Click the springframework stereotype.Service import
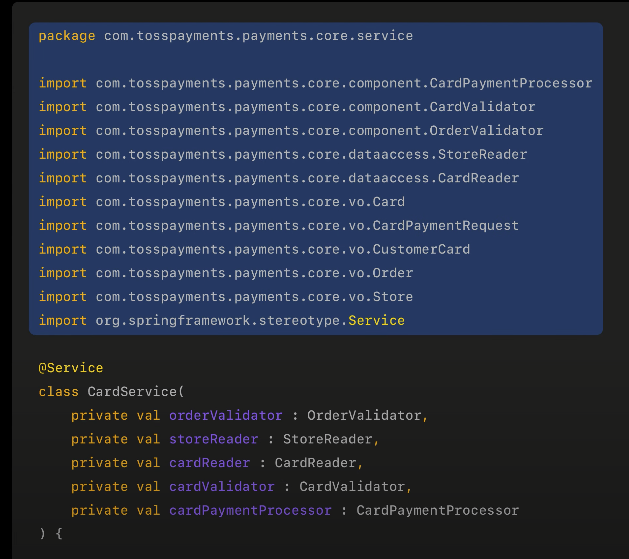This screenshot has width=629, height=559. 222,320
